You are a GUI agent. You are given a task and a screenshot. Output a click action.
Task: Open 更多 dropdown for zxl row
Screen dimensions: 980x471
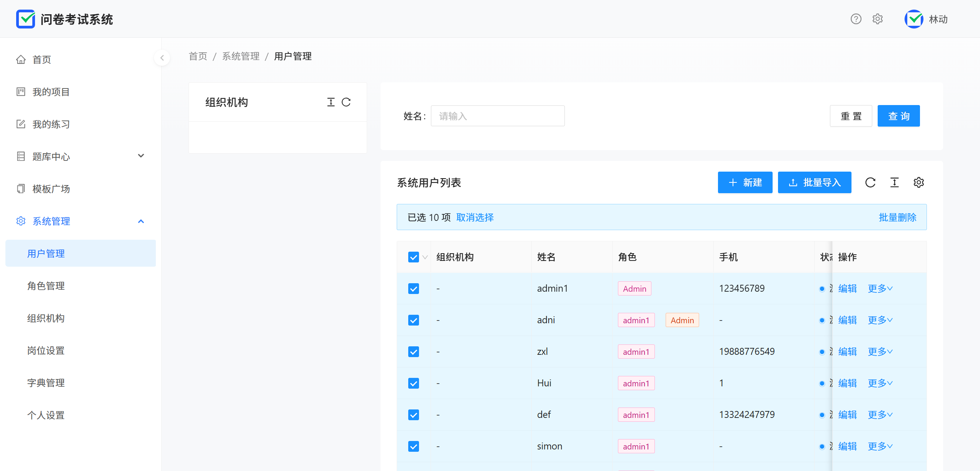(x=880, y=352)
